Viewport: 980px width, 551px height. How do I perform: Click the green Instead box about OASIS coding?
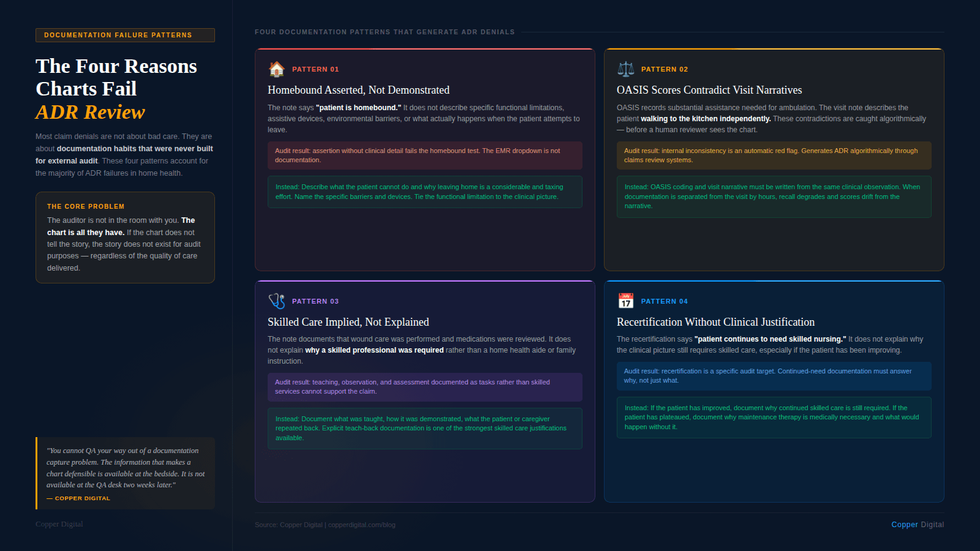[x=774, y=197]
